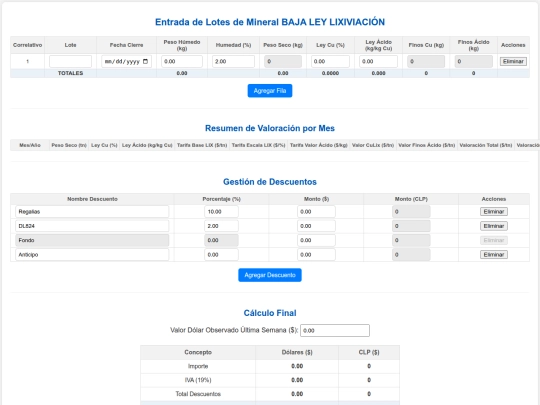Click the Agregar Descuento button
Image resolution: width=540 pixels, height=405 pixels.
pyautogui.click(x=270, y=275)
